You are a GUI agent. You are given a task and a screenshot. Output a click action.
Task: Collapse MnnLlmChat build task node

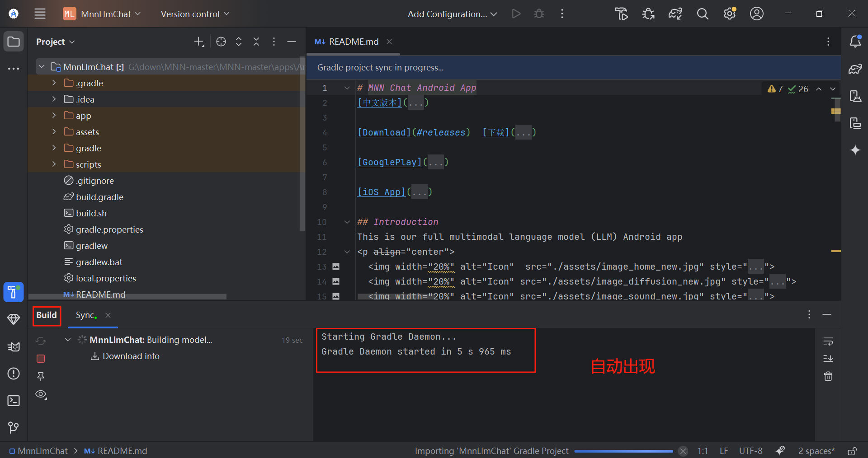[68, 340]
